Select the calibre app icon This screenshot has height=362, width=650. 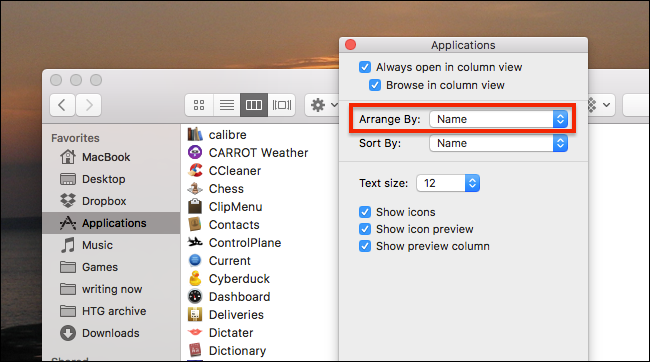coord(195,134)
